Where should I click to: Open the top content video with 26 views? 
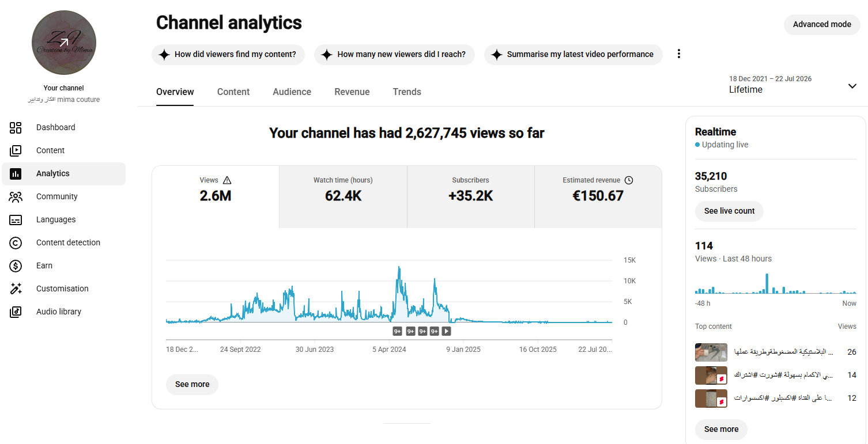[x=775, y=352]
